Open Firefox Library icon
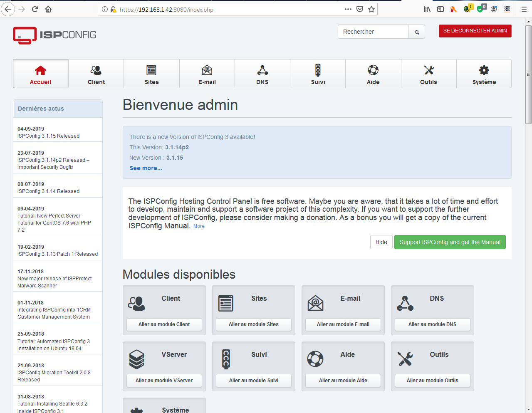This screenshot has width=532, height=413. pos(427,9)
